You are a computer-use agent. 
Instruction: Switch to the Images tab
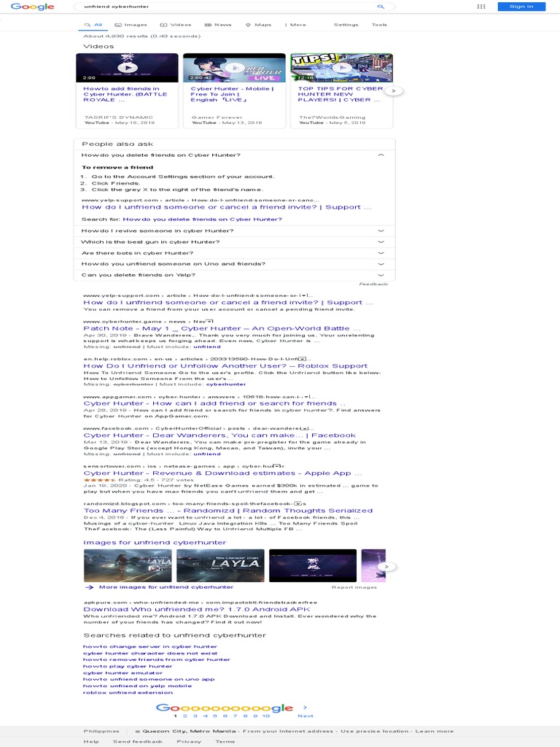click(x=131, y=25)
